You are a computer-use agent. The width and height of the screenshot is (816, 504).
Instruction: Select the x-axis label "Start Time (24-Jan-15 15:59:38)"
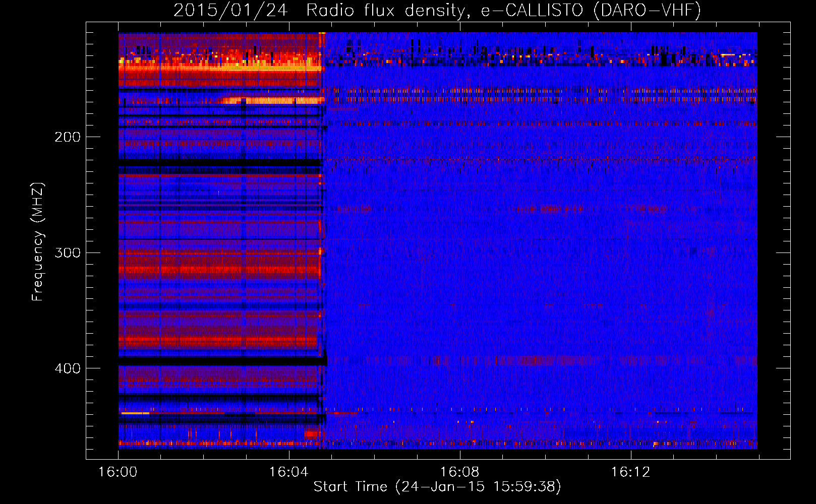pos(437,487)
